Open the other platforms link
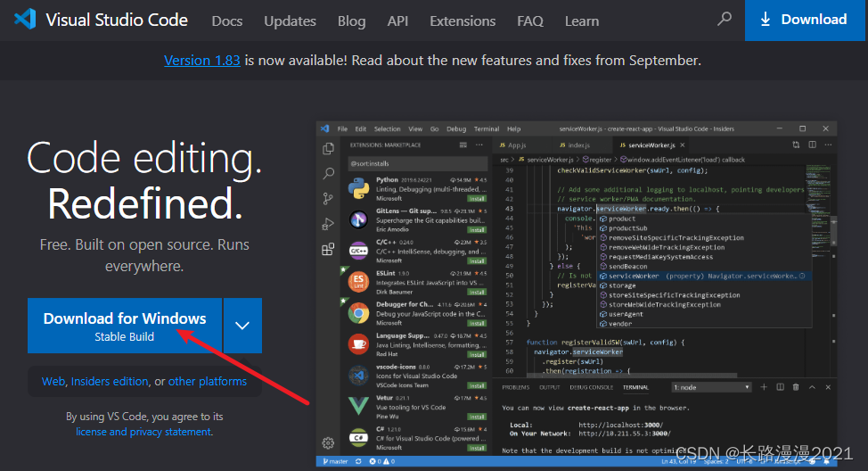The height and width of the screenshot is (471, 868). click(x=208, y=381)
